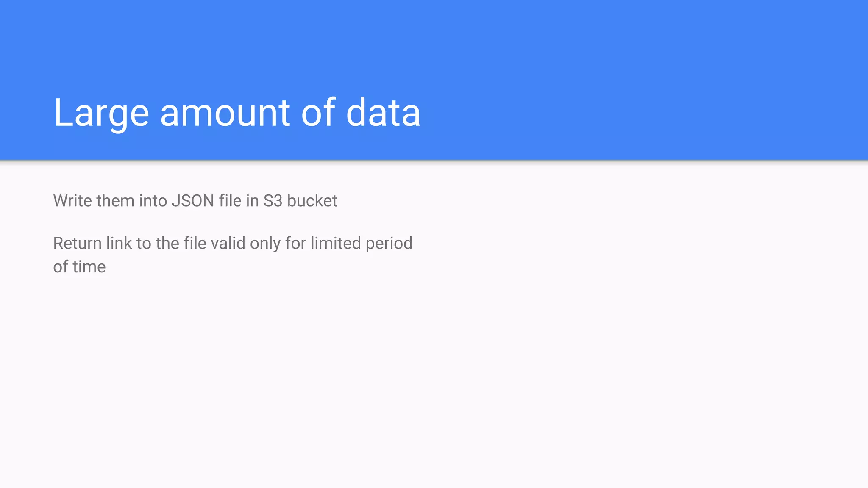
Task: Click the word 'amount' in the heading
Action: [x=225, y=113]
